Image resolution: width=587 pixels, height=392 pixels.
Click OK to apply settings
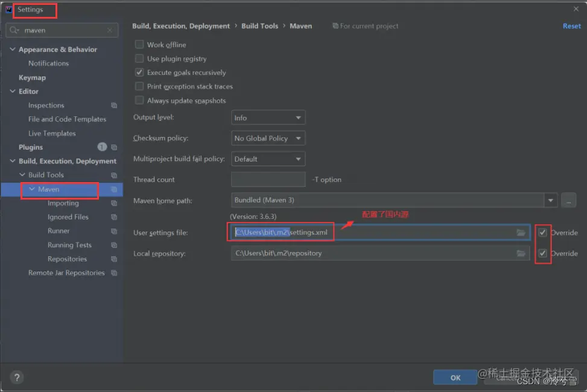tap(455, 378)
